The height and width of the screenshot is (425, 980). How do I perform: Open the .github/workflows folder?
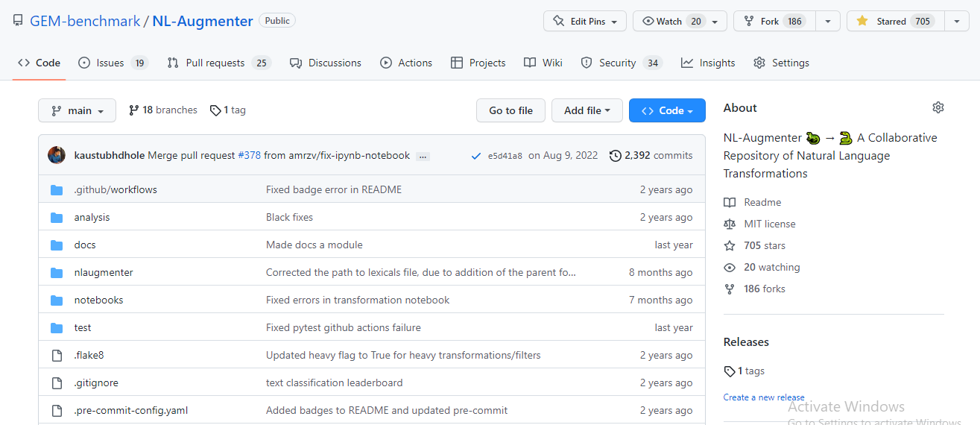pos(116,189)
